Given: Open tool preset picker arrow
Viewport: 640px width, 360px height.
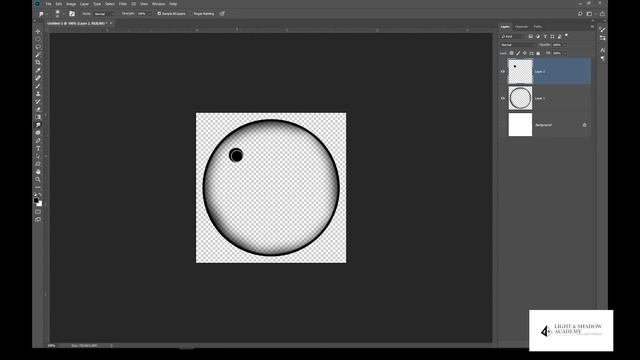Looking at the screenshot, I should click(47, 13).
